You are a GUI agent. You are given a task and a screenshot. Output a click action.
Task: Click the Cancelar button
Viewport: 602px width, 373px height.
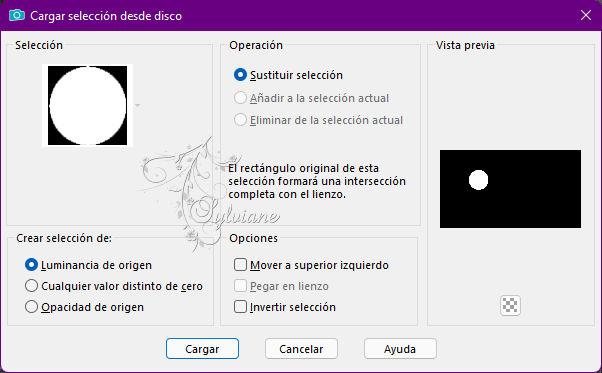[x=301, y=349]
